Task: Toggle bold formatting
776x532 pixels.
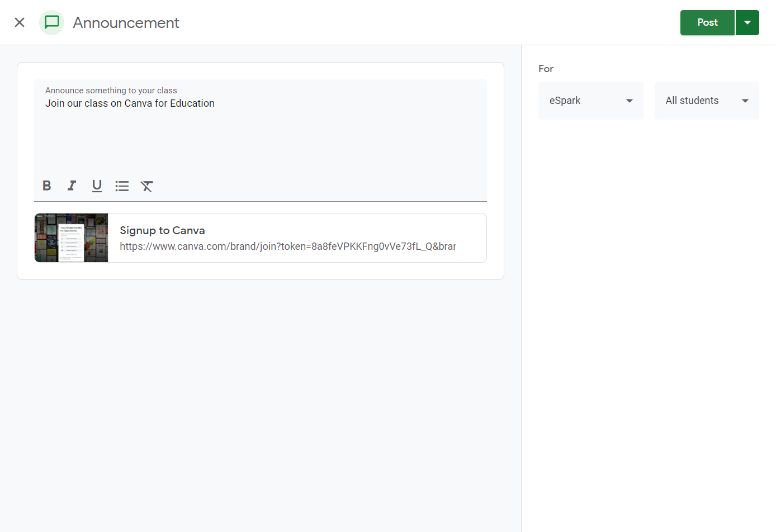Action: (47, 186)
